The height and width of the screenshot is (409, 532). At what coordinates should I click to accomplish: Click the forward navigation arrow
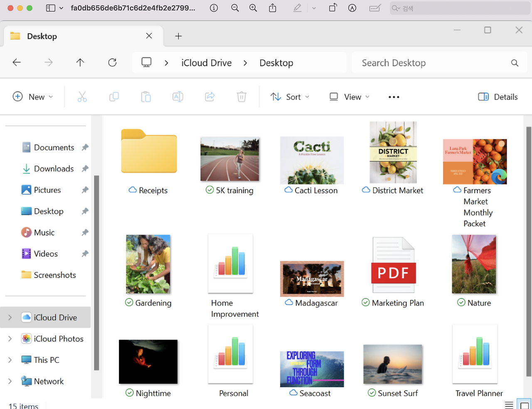[49, 62]
